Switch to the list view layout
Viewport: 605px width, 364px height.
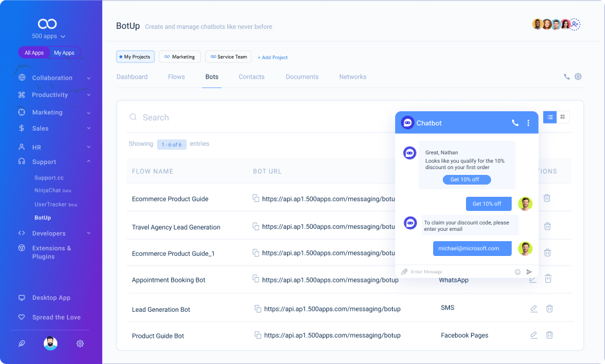click(550, 117)
